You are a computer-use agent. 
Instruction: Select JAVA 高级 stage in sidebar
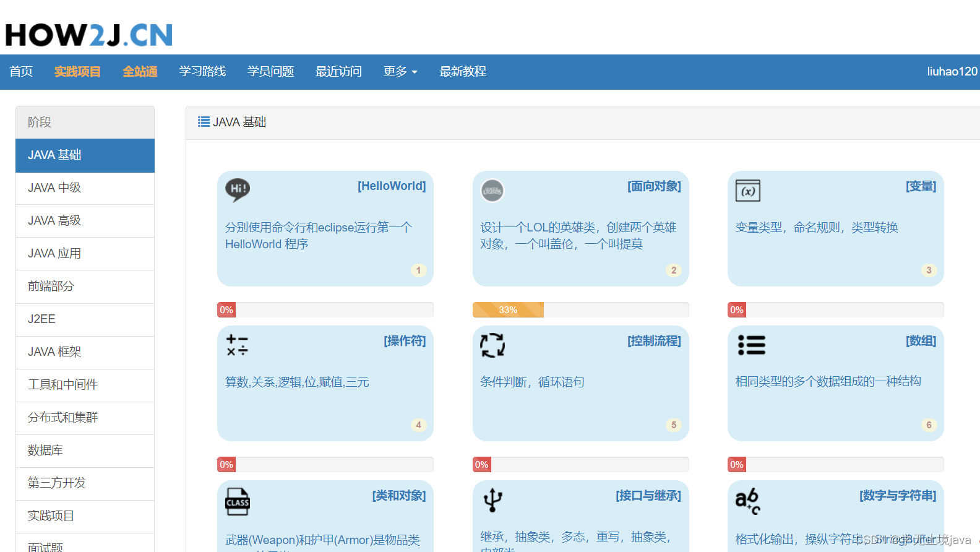(85, 221)
